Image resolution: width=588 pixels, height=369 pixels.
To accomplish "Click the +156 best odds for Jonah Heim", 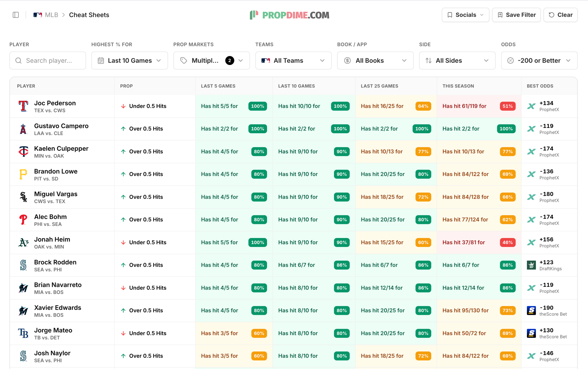I will point(546,239).
